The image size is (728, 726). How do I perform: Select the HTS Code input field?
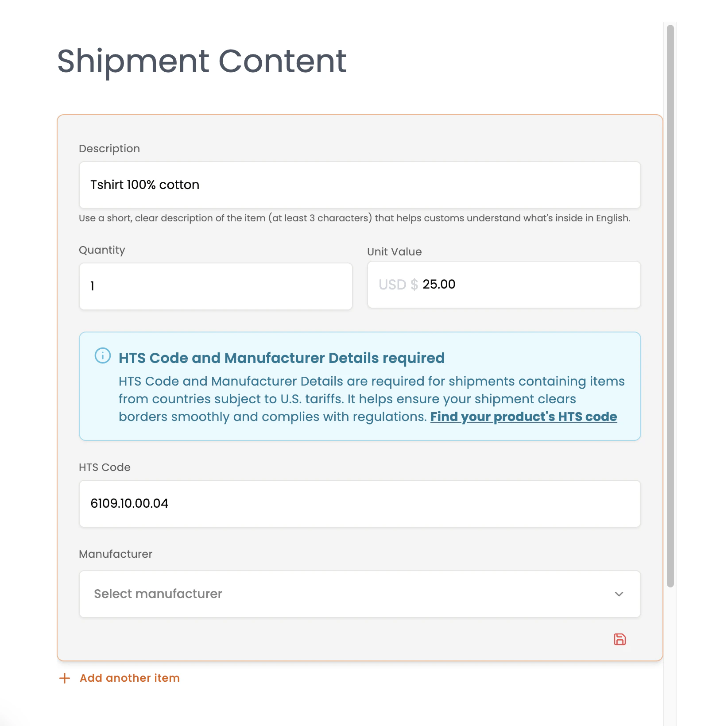pyautogui.click(x=360, y=504)
